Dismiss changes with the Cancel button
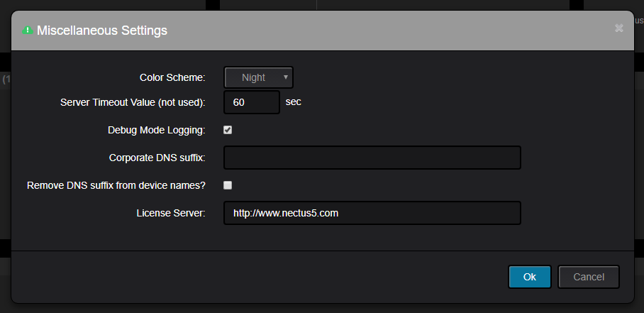This screenshot has height=313, width=644. point(589,277)
